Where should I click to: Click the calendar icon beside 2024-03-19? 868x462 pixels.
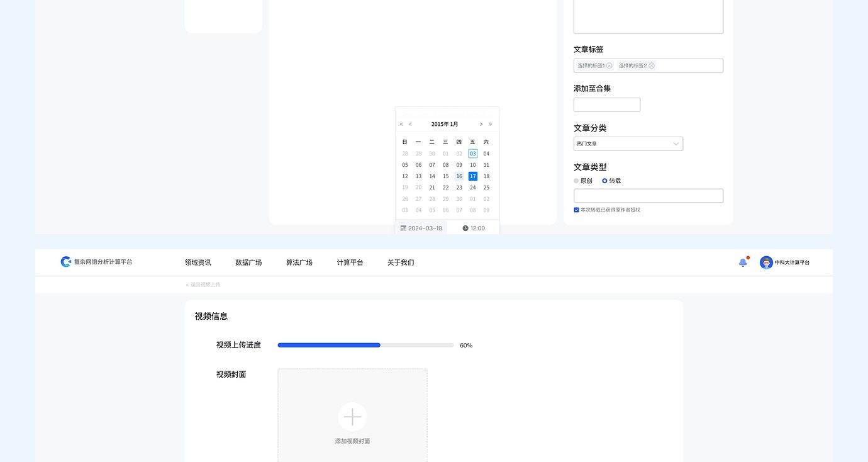tap(403, 228)
